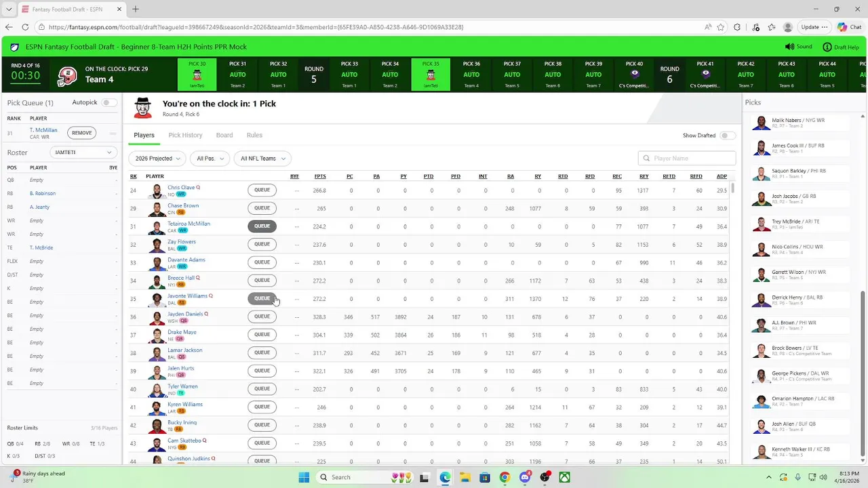The height and width of the screenshot is (488, 868).
Task: Toggle the Autopick switch
Action: coord(109,102)
